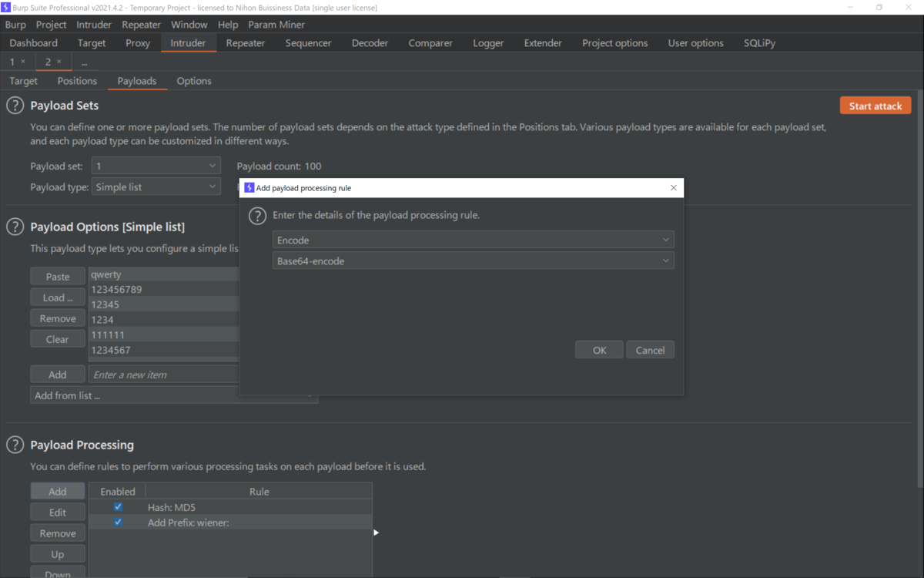Screen dimensions: 924x578
Task: Select payload item 1234567
Action: [x=164, y=350]
